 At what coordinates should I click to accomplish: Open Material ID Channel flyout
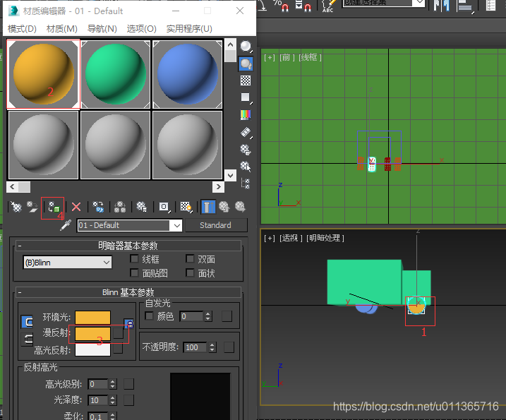coord(164,207)
